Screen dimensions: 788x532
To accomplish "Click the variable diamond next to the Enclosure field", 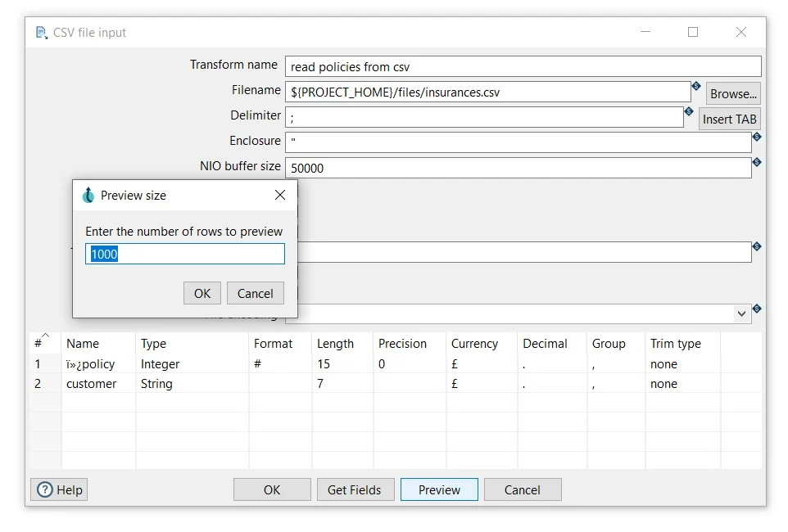I will [756, 137].
